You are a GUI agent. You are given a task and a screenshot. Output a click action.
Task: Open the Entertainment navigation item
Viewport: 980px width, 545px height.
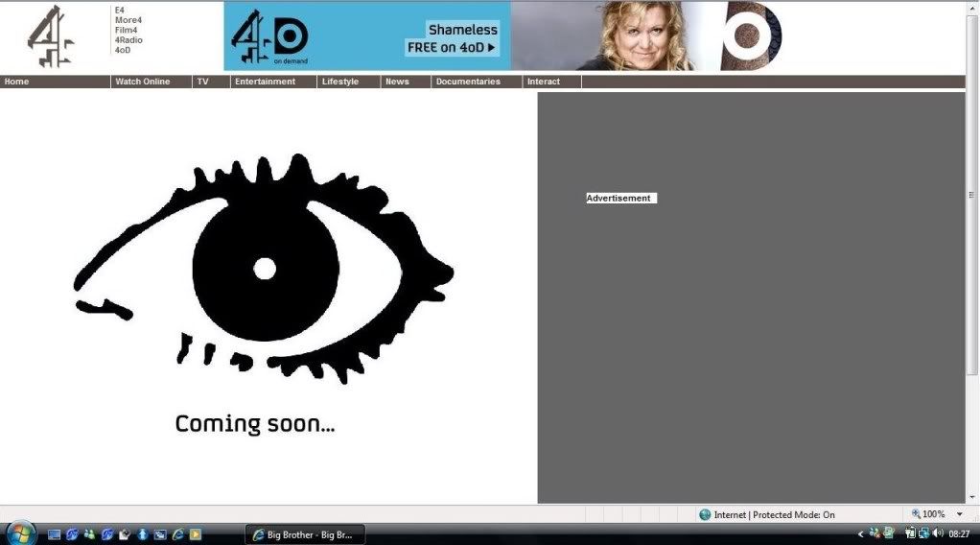click(265, 82)
